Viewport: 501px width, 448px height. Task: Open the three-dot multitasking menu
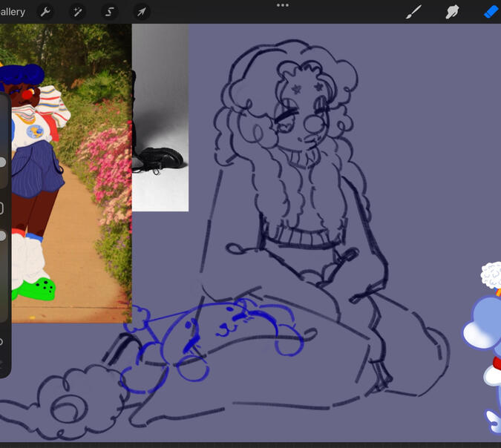pyautogui.click(x=282, y=5)
